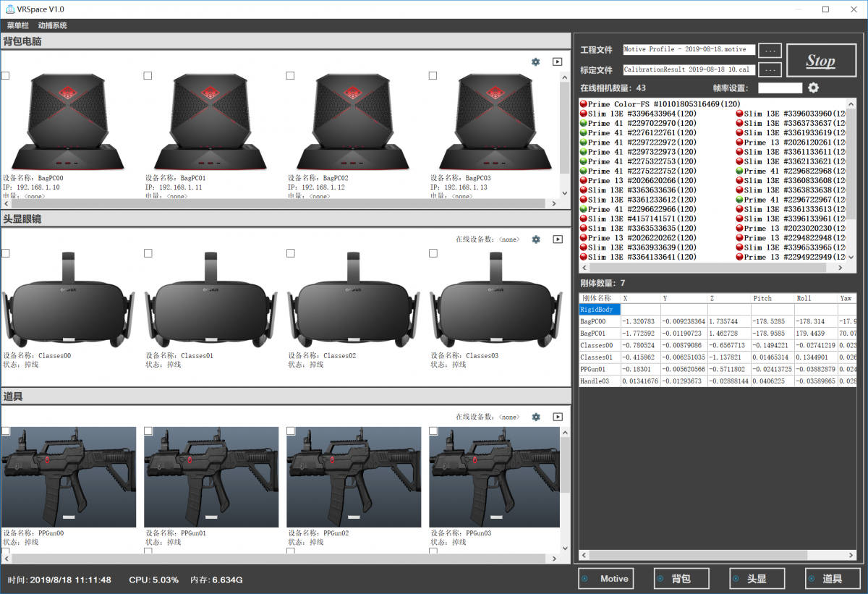Open the 菜单栏 menu
The height and width of the screenshot is (594, 868).
coord(18,25)
